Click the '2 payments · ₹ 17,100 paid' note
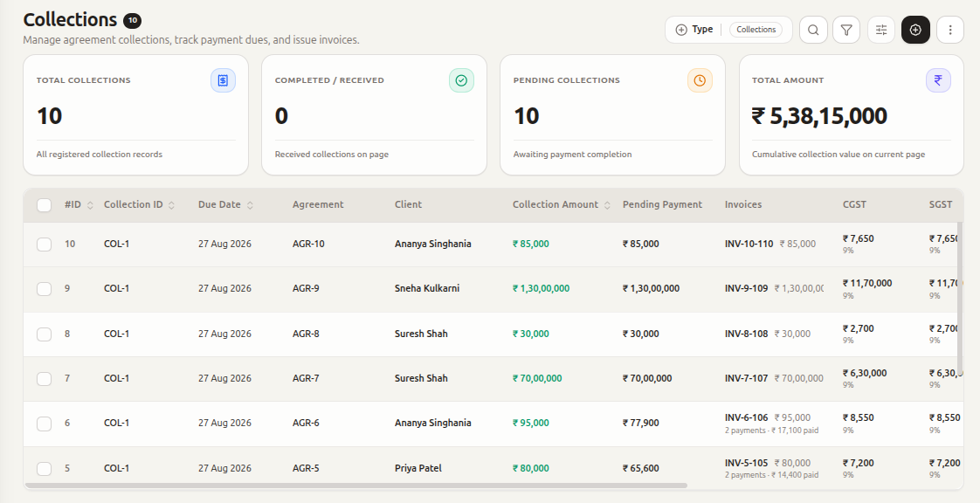Screen dimensions: 980x503 pyautogui.click(x=772, y=431)
